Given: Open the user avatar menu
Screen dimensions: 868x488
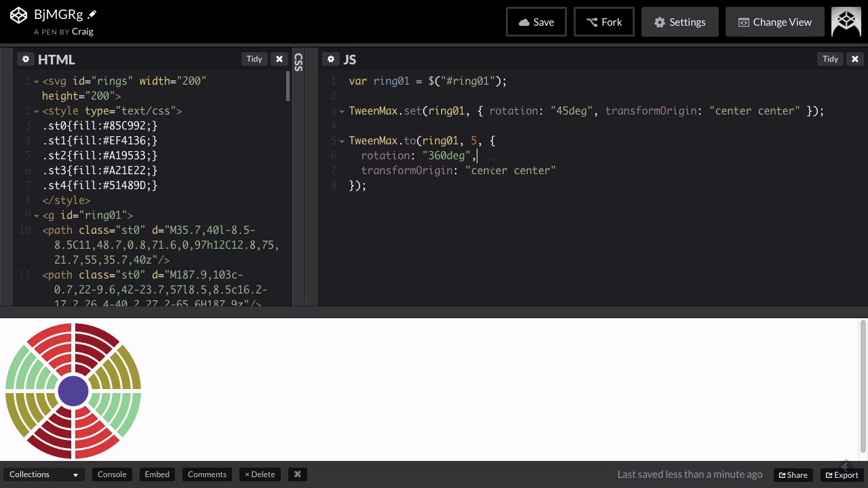Looking at the screenshot, I should (x=846, y=22).
